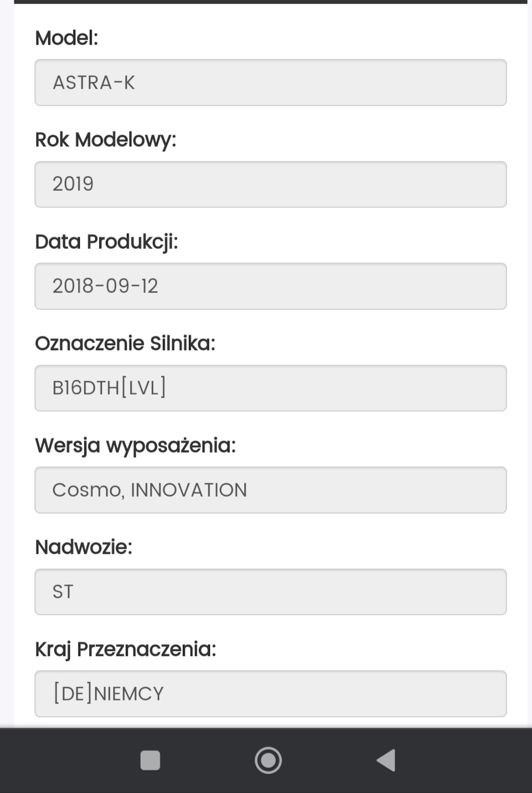The width and height of the screenshot is (532, 793).
Task: Tap the Nadwozie field containing ST
Action: tap(270, 592)
